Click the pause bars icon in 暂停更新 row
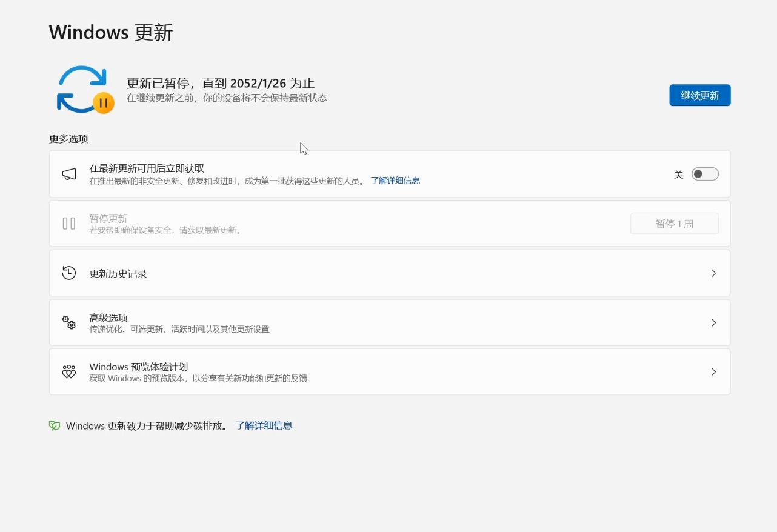This screenshot has height=532, width=777. click(x=69, y=224)
